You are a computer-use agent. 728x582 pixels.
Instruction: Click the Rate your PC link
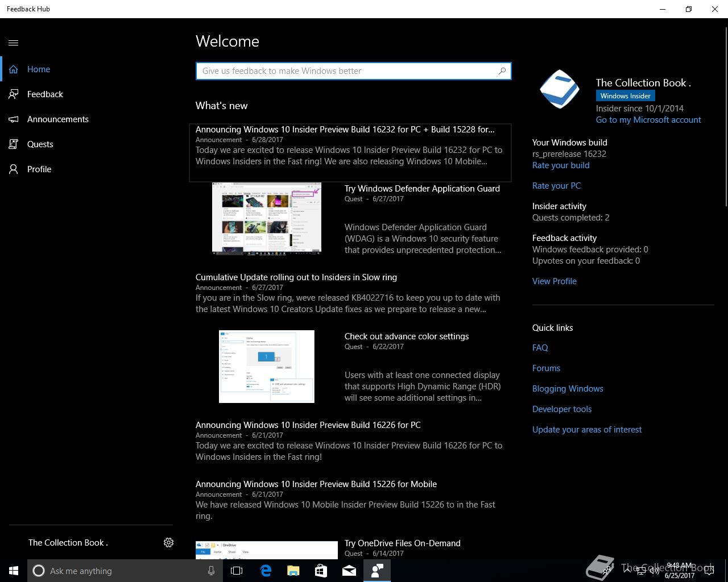556,186
